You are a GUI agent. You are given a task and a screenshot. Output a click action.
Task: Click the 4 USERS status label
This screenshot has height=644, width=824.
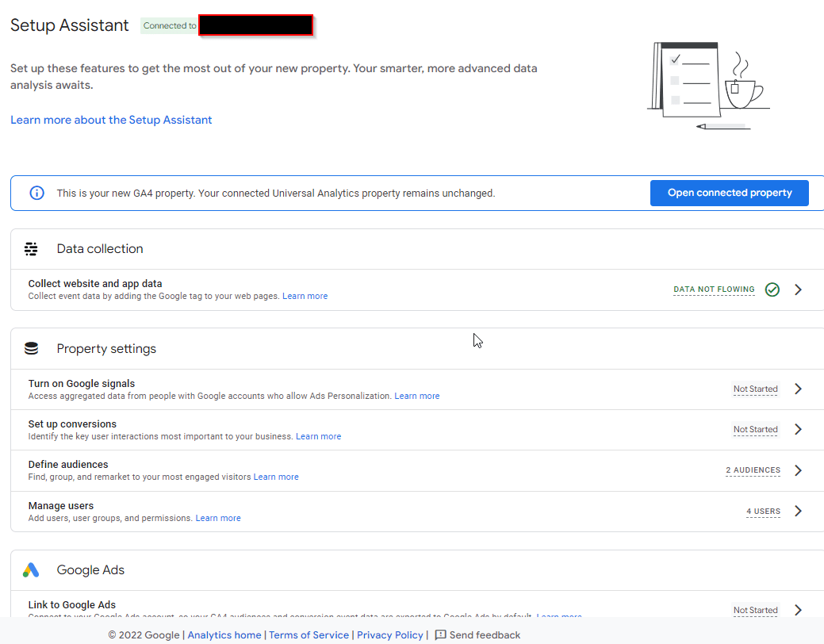[763, 511]
